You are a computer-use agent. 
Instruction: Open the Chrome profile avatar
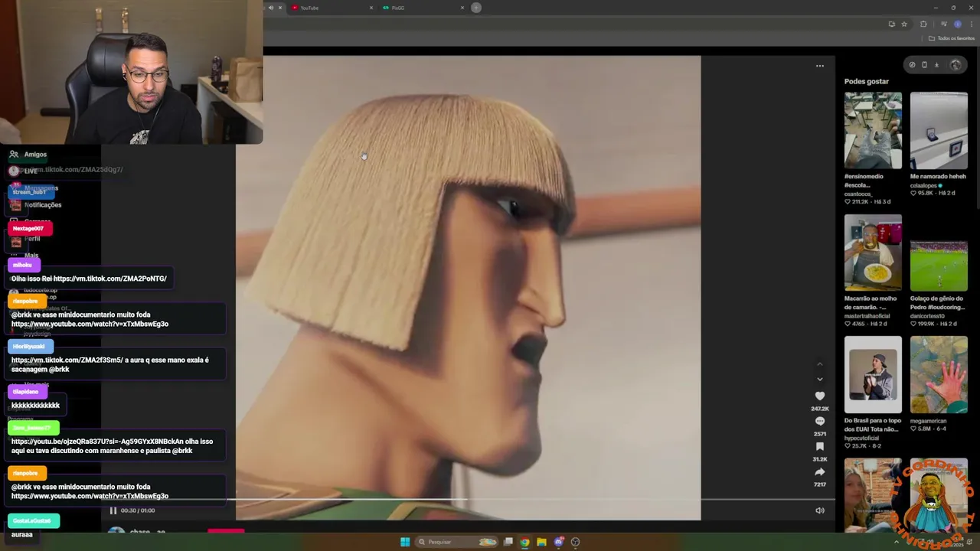[957, 24]
